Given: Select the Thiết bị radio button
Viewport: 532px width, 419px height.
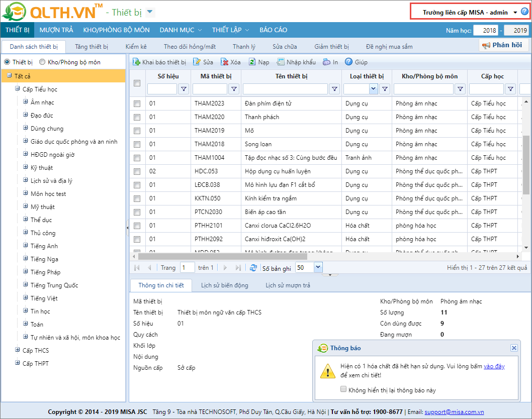Looking at the screenshot, I should coord(7,62).
